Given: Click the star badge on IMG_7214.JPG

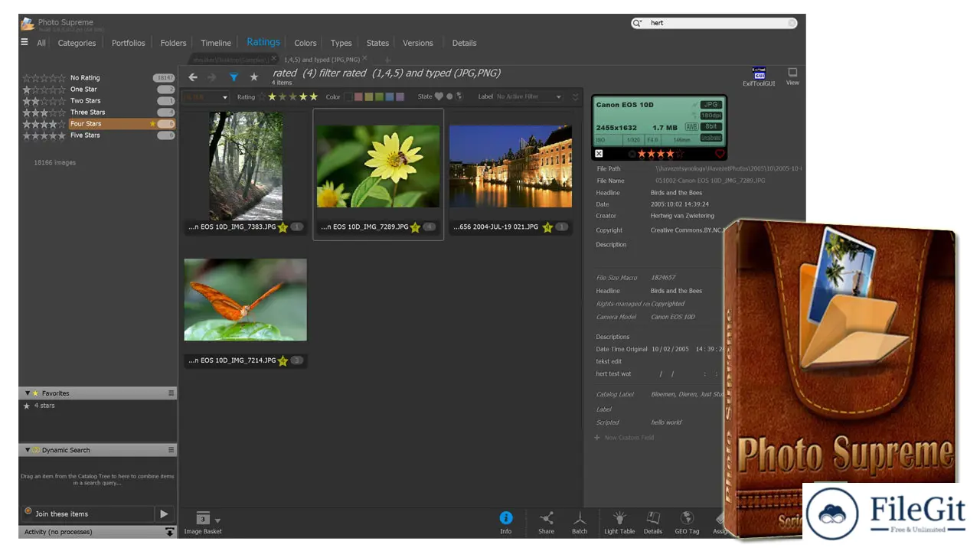Looking at the screenshot, I should (x=283, y=360).
